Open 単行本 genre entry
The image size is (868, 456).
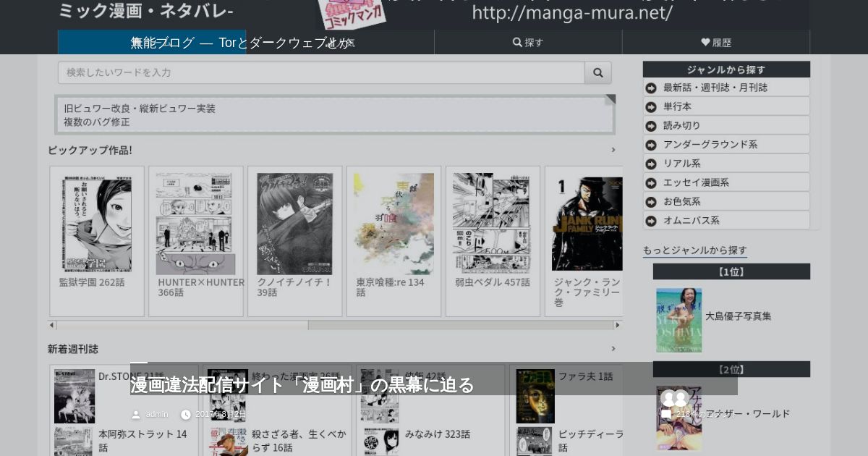(726, 106)
